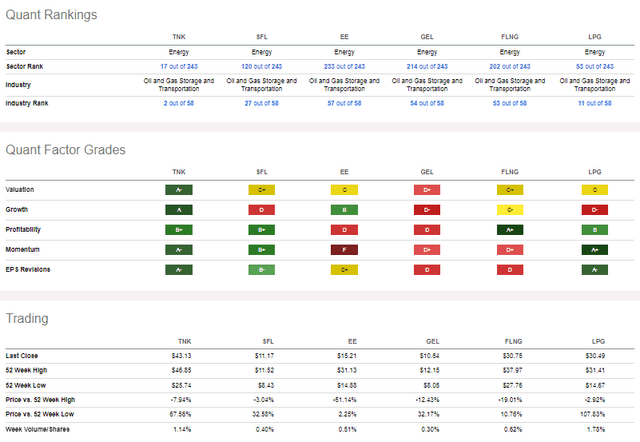640x442 pixels.
Task: Select TNK 52 Week Low $25.74
Action: tap(181, 385)
